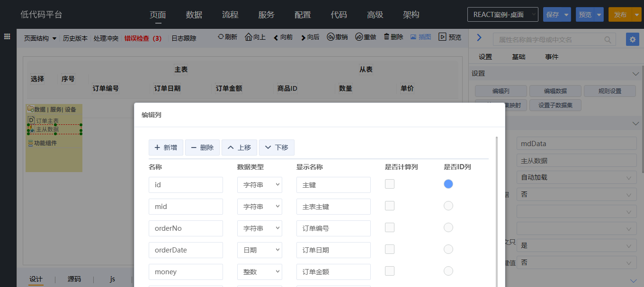Open 错误检查 (3) link
The width and height of the screenshot is (644, 287).
pyautogui.click(x=143, y=38)
